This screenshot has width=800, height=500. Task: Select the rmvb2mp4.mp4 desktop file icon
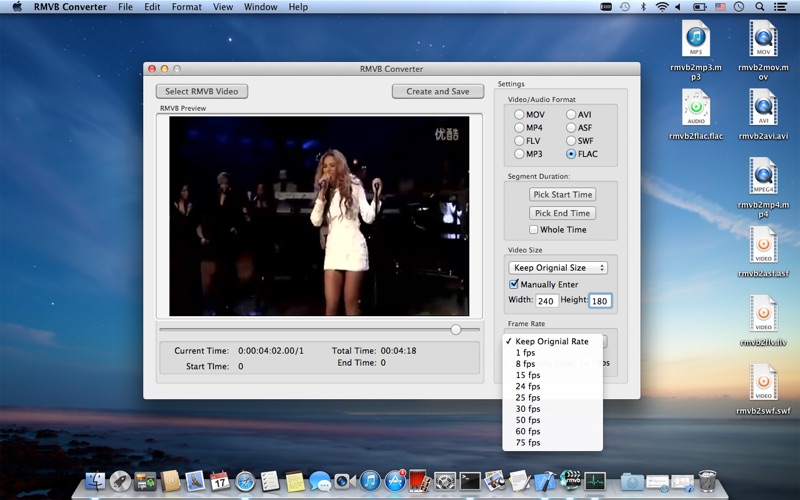763,176
